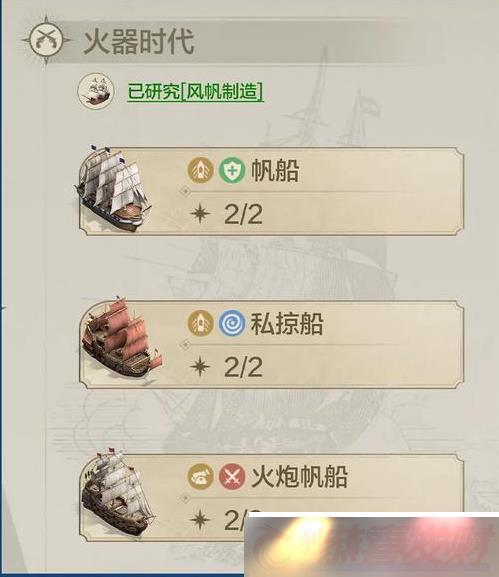499x577 pixels.
Task: Open the 帆船 unit card
Action: click(272, 191)
